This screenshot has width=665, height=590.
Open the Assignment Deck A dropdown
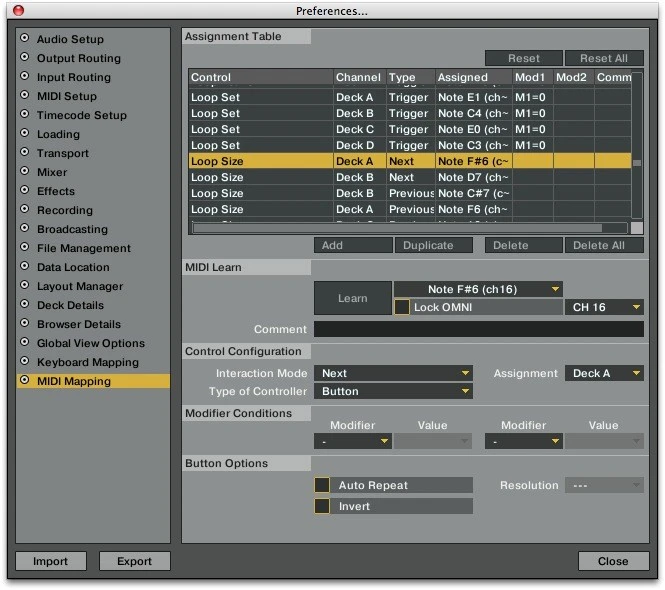coord(605,373)
